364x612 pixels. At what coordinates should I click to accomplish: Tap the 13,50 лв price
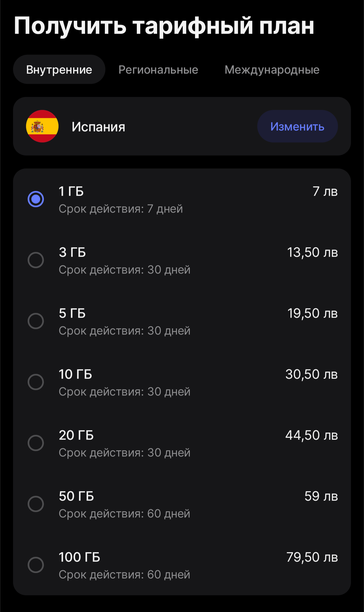coord(312,252)
